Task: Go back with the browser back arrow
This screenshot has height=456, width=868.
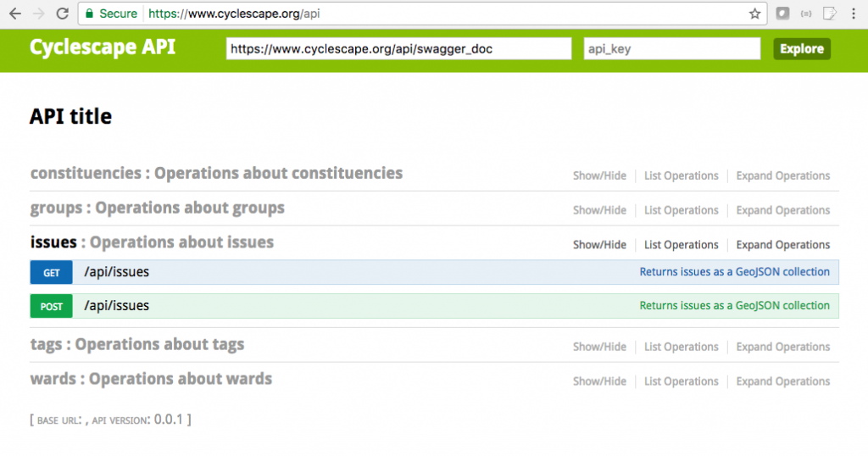Action: (x=15, y=14)
